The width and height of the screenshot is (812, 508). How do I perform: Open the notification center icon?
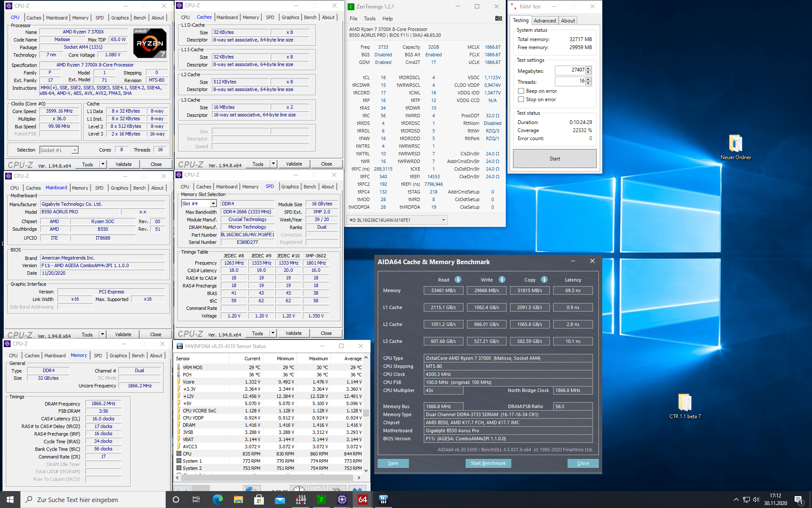(x=799, y=500)
